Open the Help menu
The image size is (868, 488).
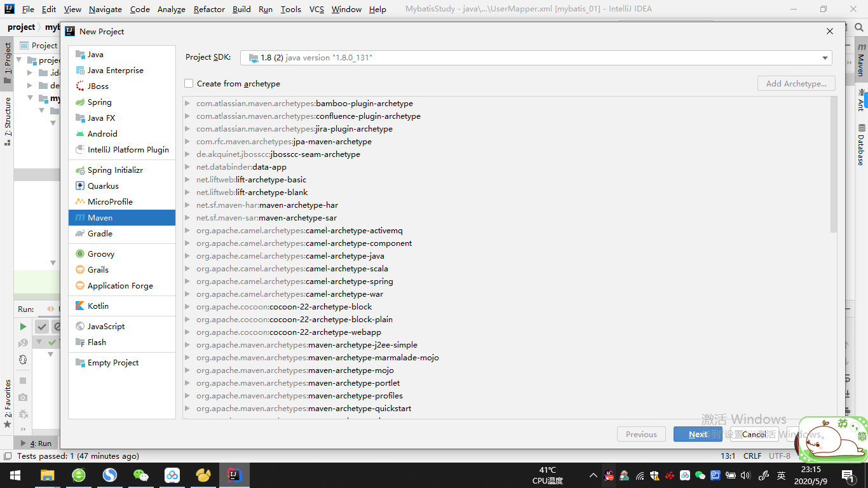coord(377,10)
